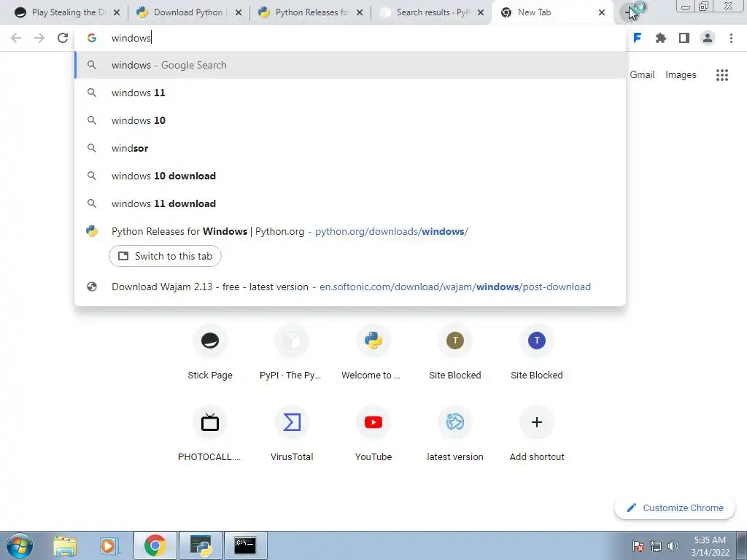Screen dimensions: 747x560
Task: Open the VirusTotal shortcut
Action: (292, 435)
